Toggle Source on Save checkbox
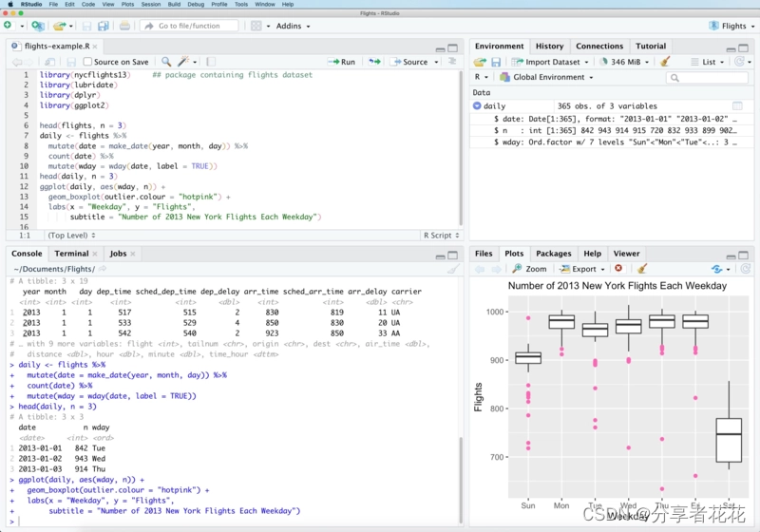Screen dimensions: 760x532 87,62
